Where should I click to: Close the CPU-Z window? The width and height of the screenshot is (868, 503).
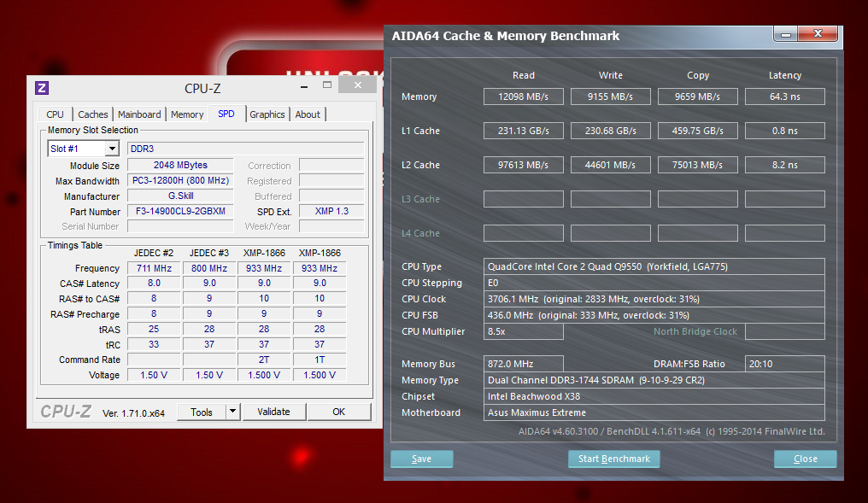(x=357, y=85)
